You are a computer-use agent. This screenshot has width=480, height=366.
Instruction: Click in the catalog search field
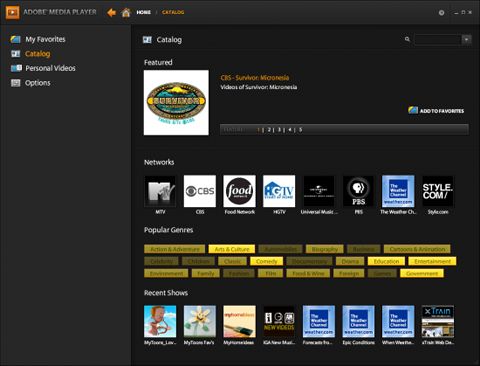437,40
